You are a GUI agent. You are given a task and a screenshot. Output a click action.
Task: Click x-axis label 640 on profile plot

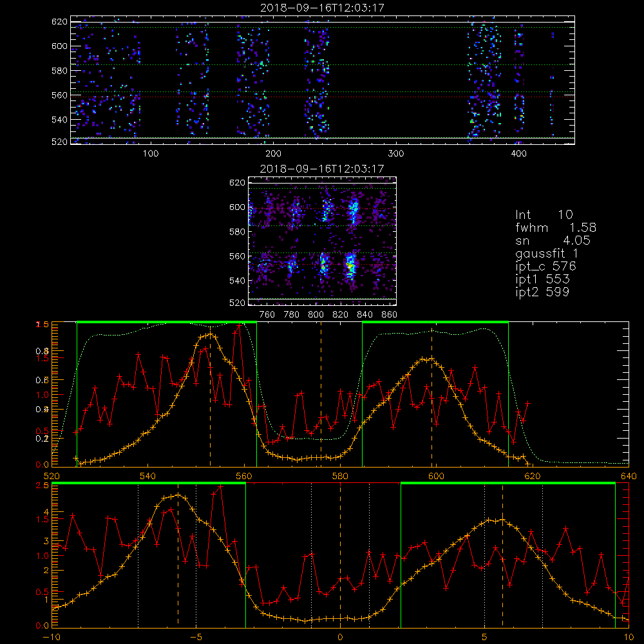(x=629, y=477)
